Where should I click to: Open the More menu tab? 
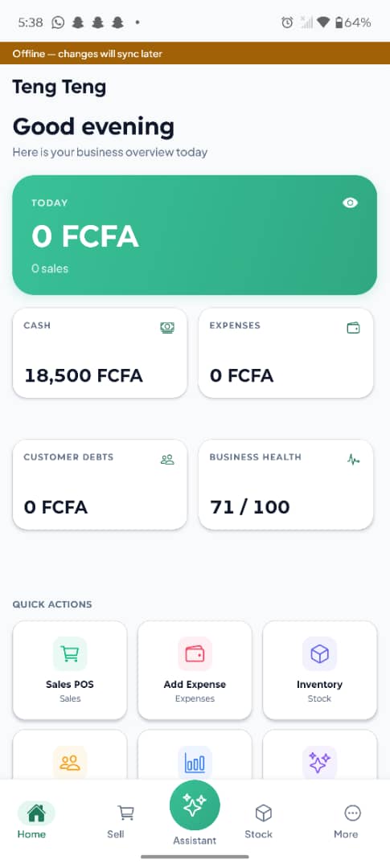pyautogui.click(x=347, y=821)
